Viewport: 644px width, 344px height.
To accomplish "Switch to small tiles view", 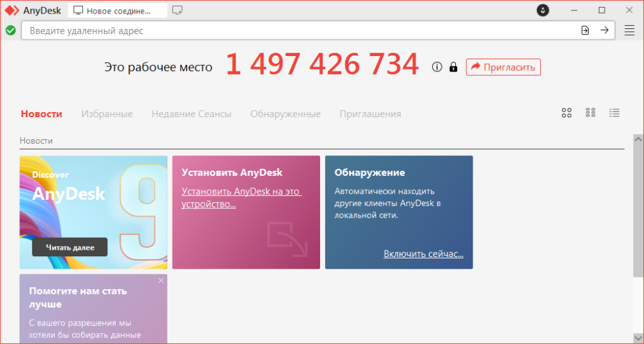I will pos(591,113).
